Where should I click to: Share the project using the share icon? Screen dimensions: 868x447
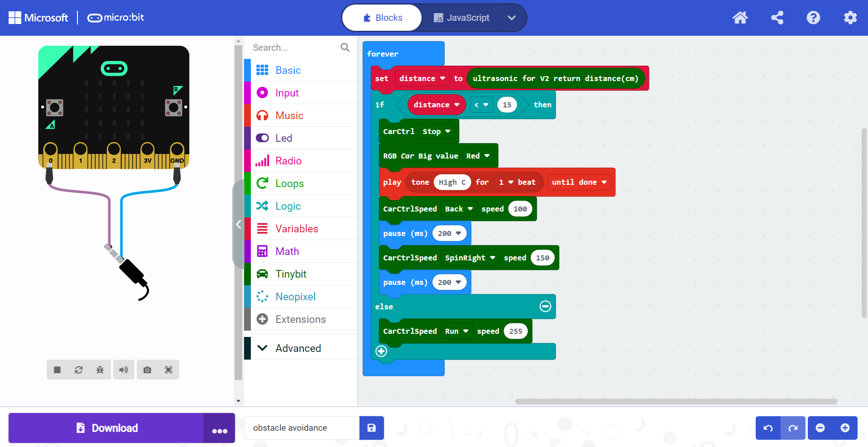coord(777,18)
